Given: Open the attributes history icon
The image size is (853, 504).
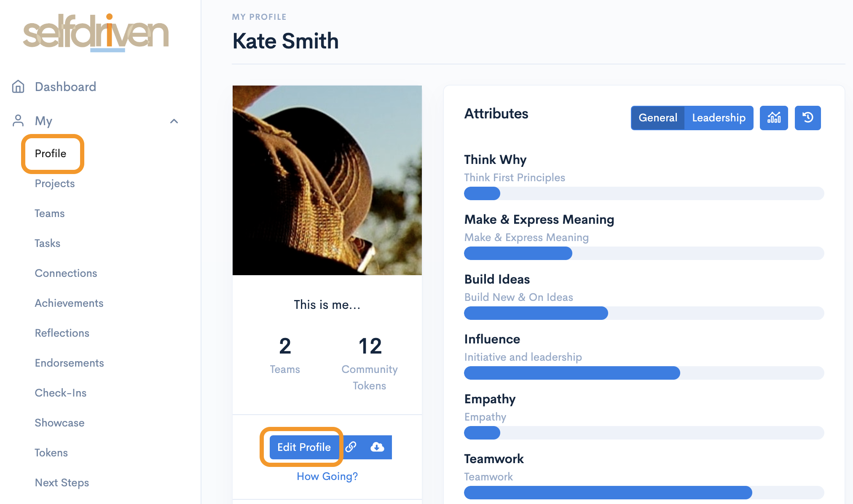Looking at the screenshot, I should 807,118.
